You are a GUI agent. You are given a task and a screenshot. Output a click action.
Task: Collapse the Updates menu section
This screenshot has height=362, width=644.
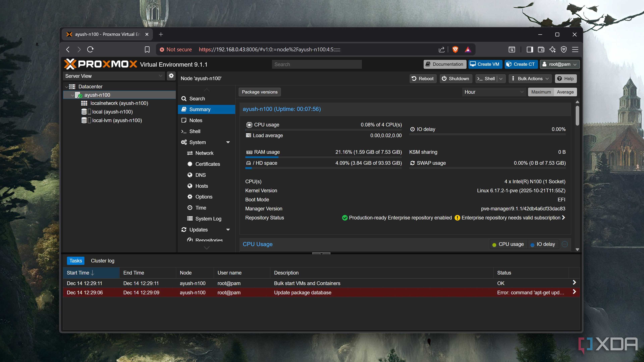[228, 230]
